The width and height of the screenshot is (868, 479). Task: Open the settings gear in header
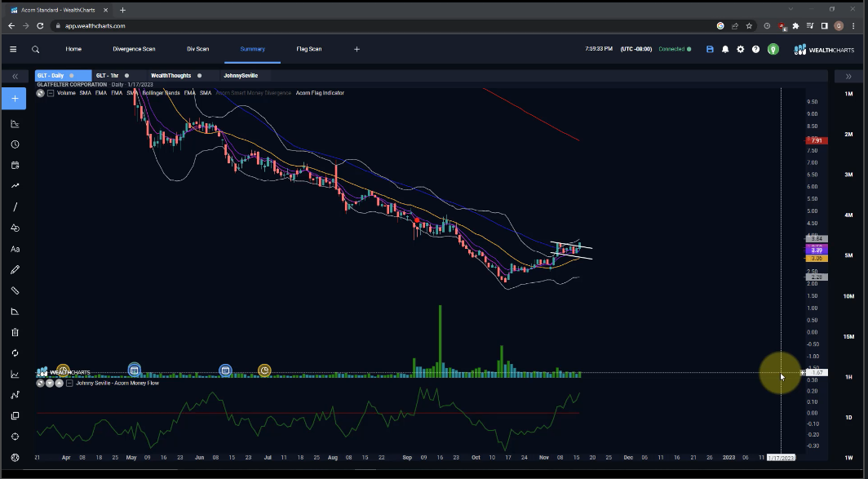pos(740,49)
